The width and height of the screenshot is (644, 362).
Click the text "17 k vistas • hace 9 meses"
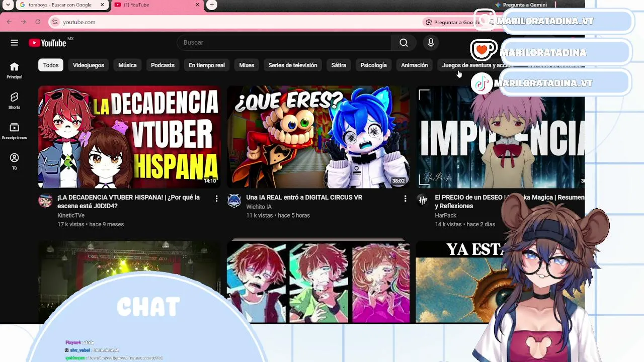(x=91, y=224)
